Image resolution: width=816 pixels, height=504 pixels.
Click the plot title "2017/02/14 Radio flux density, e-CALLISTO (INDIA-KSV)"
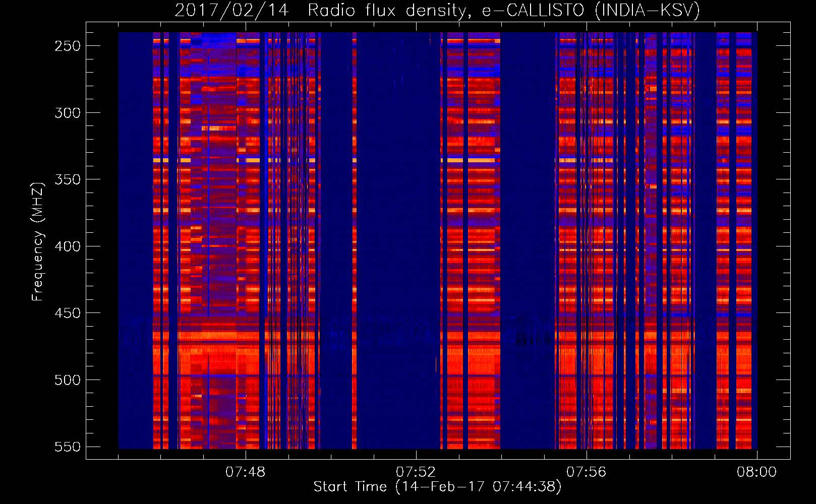437,10
